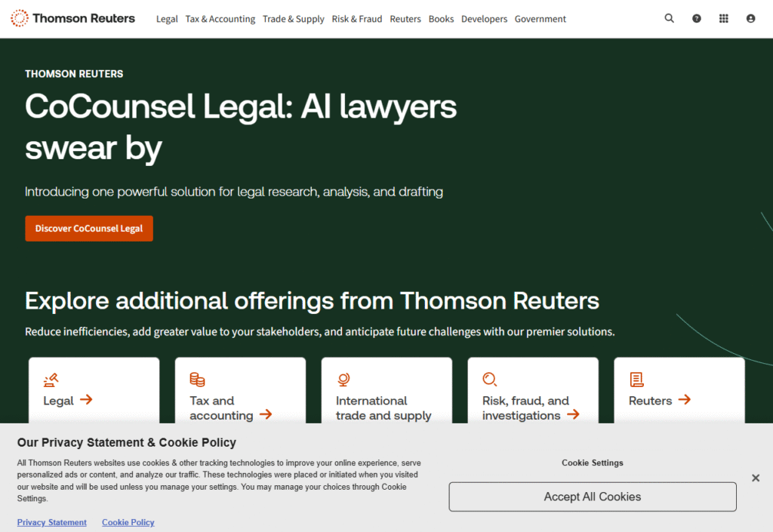Open the Reuters offering card
Image resolution: width=773 pixels, height=532 pixels.
coord(679,390)
